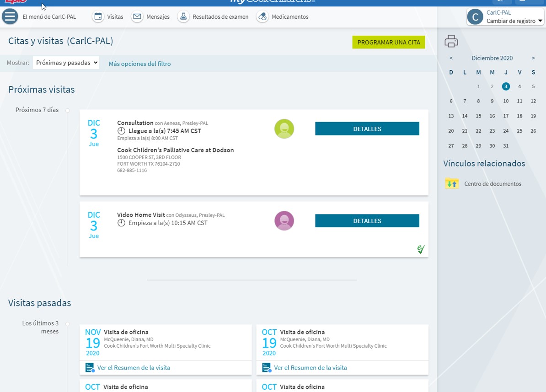
Task: Open Resultados de examen flask icon
Action: pyautogui.click(x=183, y=16)
